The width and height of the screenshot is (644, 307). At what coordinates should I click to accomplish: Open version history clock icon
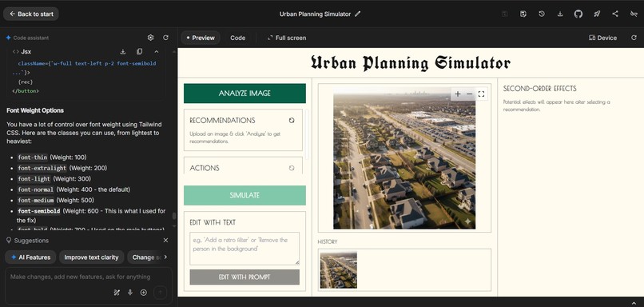coord(542,14)
